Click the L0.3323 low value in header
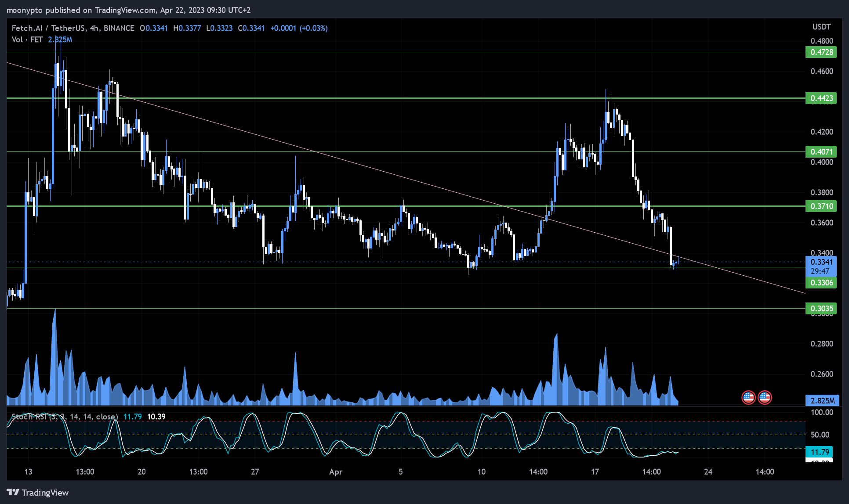849x504 pixels. click(219, 28)
